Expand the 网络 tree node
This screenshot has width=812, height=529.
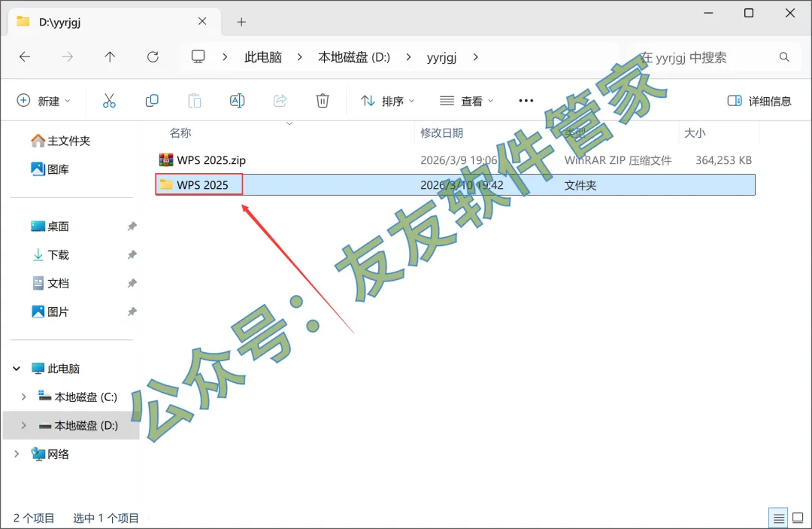17,454
